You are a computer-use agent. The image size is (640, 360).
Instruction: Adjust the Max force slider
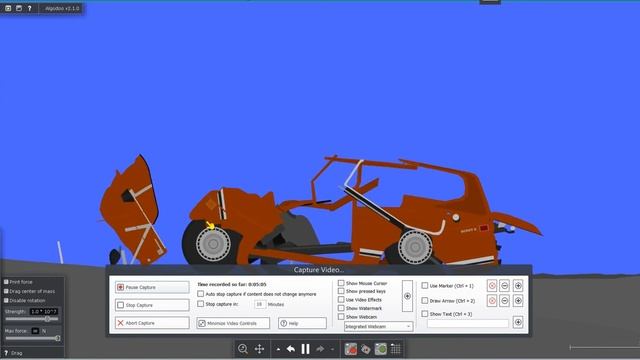(x=33, y=338)
